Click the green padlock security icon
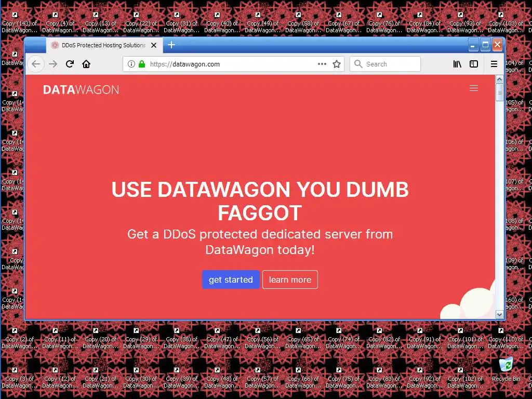This screenshot has height=399, width=532. tap(142, 64)
